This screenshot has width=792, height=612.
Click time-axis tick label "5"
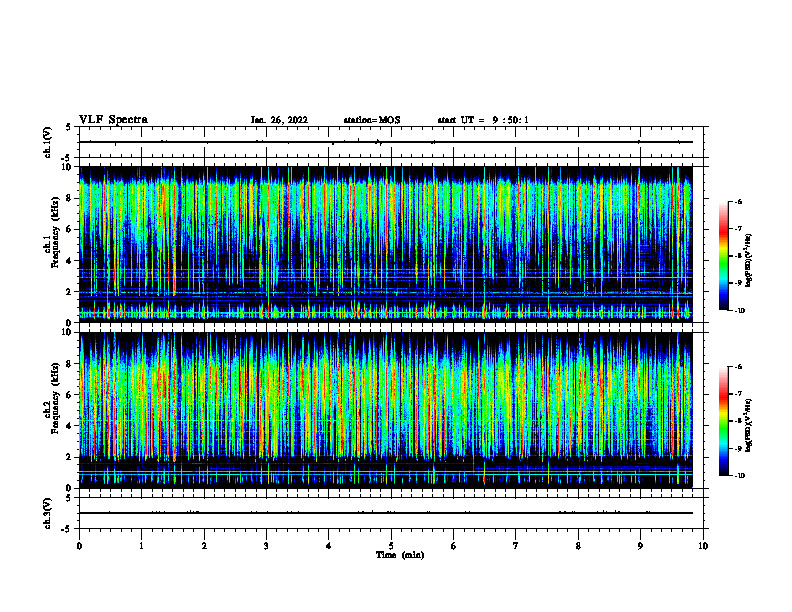[391, 546]
